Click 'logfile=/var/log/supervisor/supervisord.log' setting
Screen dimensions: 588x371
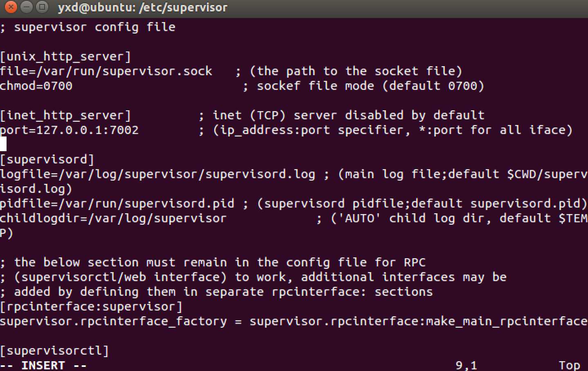pyautogui.click(x=158, y=174)
